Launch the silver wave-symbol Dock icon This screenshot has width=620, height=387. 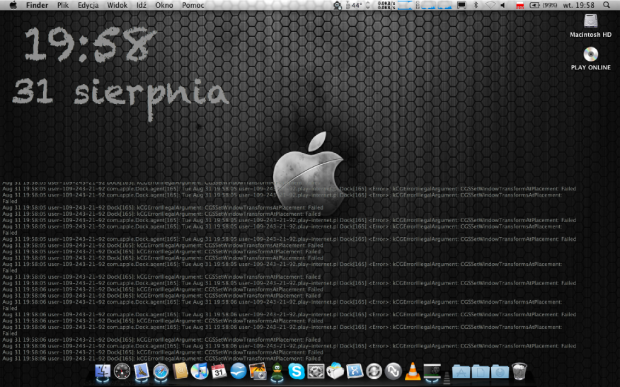coord(393,372)
